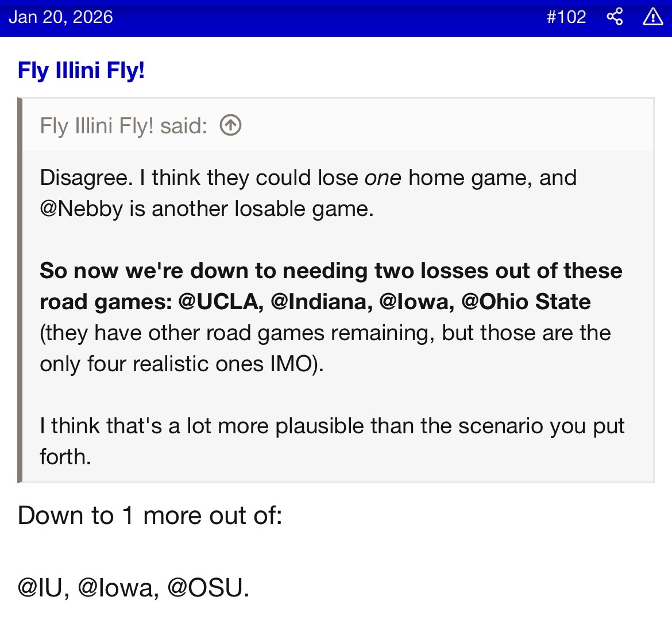
Task: Click the report warning triangle icon
Action: (x=653, y=17)
